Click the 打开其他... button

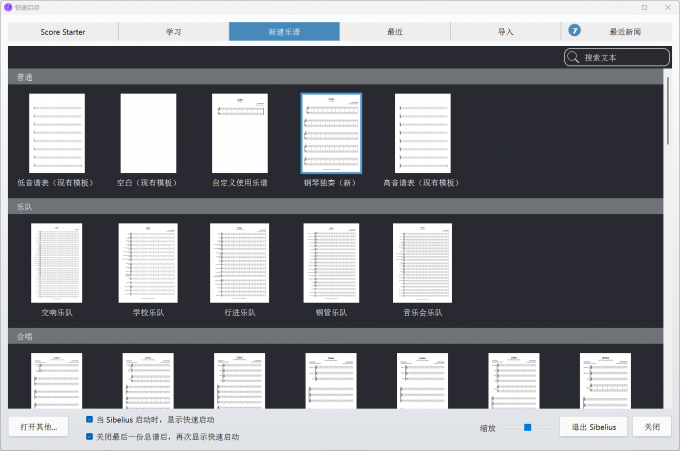39,427
